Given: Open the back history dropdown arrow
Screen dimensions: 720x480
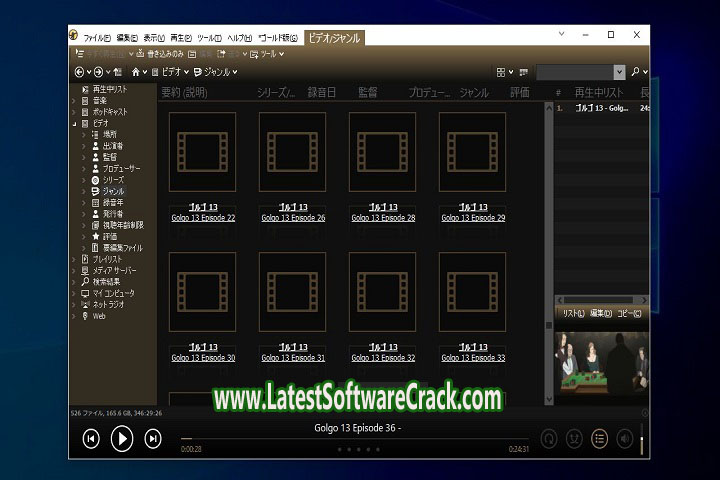Looking at the screenshot, I should pyautogui.click(x=89, y=72).
